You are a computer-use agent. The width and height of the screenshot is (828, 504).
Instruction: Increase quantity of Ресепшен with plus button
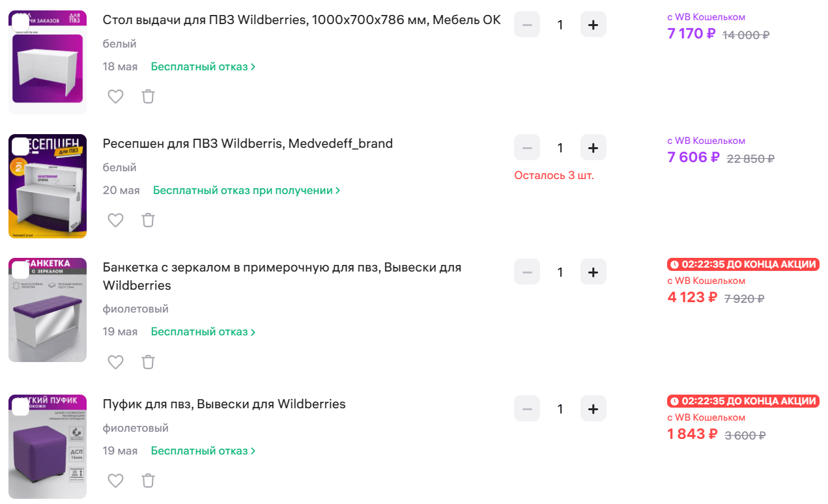click(x=593, y=148)
